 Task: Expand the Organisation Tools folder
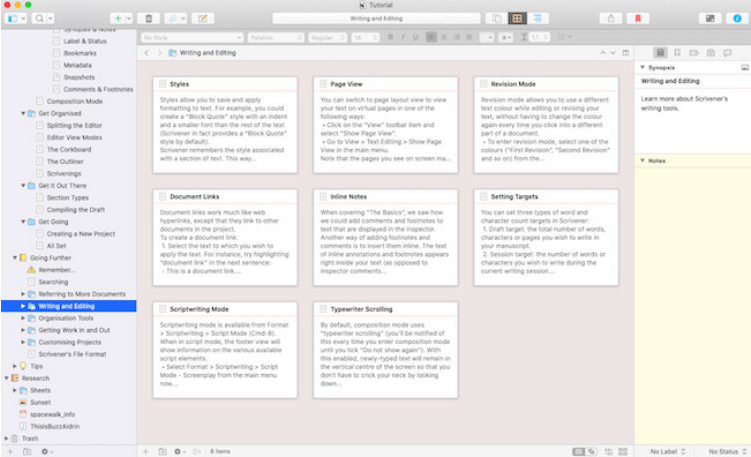pyautogui.click(x=23, y=318)
